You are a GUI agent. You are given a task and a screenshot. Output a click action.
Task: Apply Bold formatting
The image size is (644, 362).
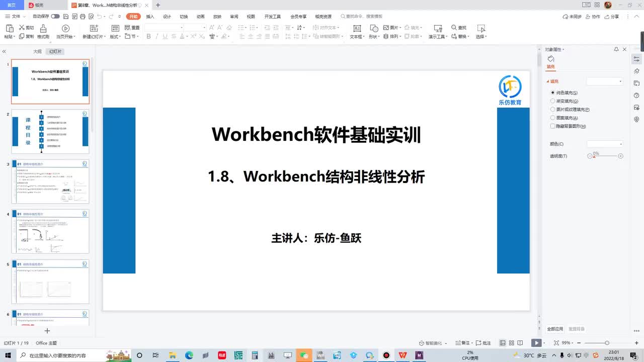(x=148, y=37)
